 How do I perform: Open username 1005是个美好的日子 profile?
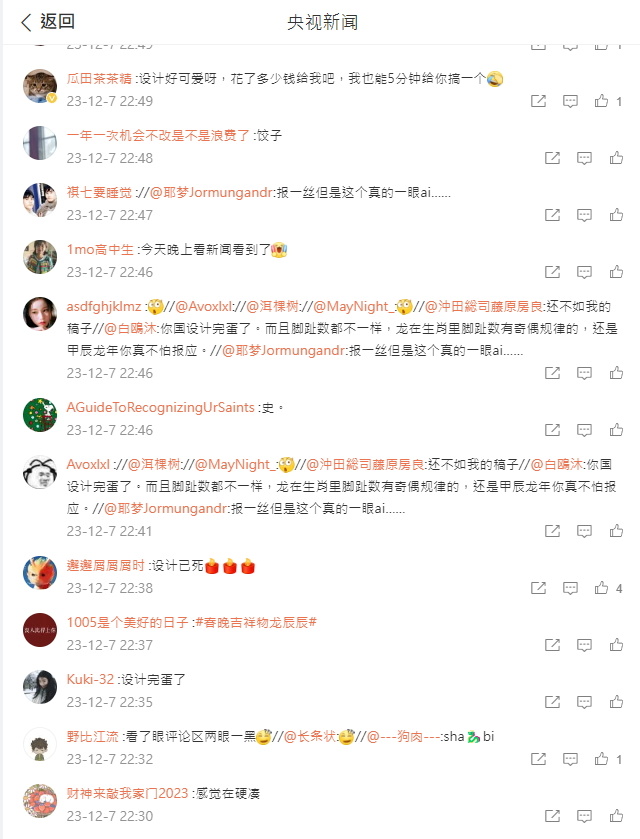coord(127,622)
